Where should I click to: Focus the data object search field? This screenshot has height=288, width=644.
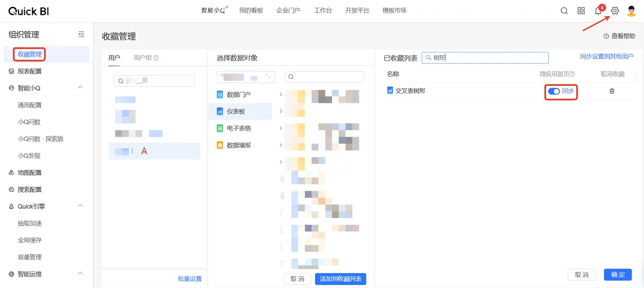[324, 77]
